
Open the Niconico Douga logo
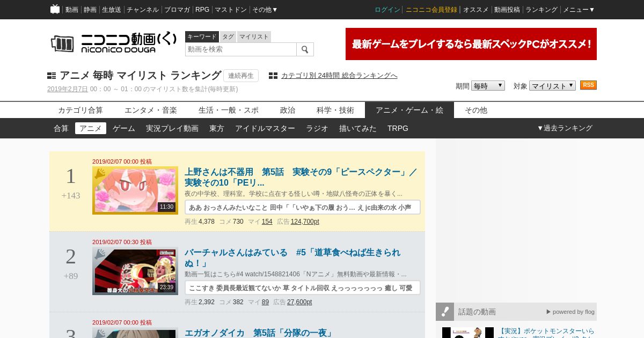(113, 43)
